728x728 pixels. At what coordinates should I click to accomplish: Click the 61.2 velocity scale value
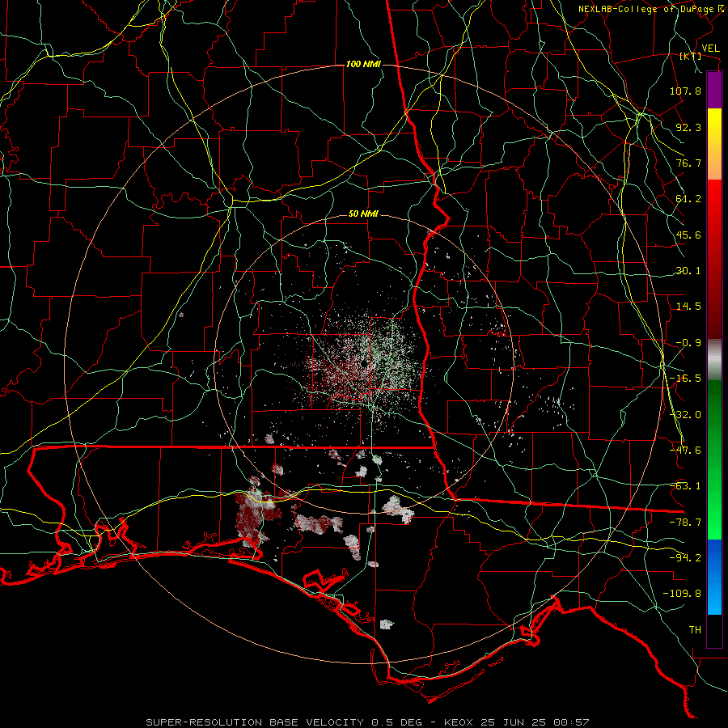point(688,199)
